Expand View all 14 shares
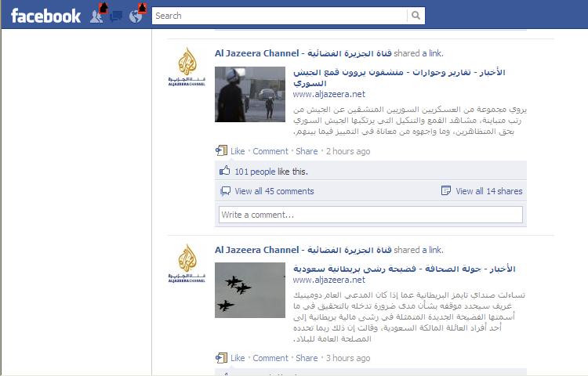The image size is (588, 376). [489, 191]
